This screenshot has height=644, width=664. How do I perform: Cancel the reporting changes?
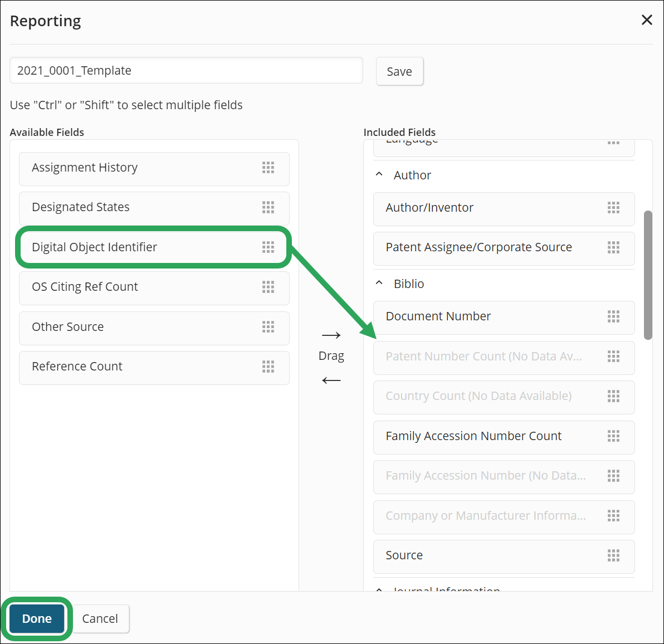coord(100,618)
